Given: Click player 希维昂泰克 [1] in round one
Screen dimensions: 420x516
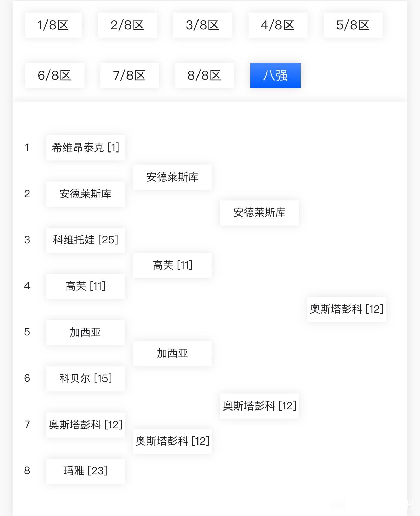Looking at the screenshot, I should 86,148.
